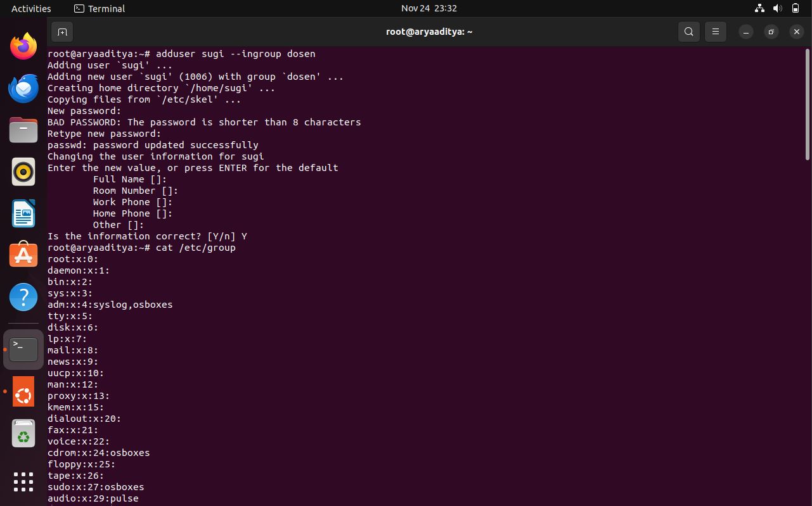Click the 'cat /etc/group' command text
Viewport: 812px width, 506px height.
(x=196, y=248)
